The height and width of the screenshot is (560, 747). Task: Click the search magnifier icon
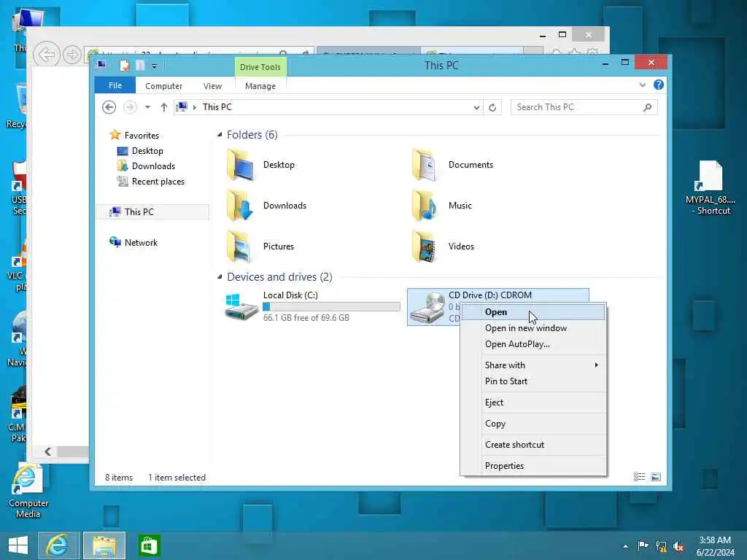(x=648, y=107)
